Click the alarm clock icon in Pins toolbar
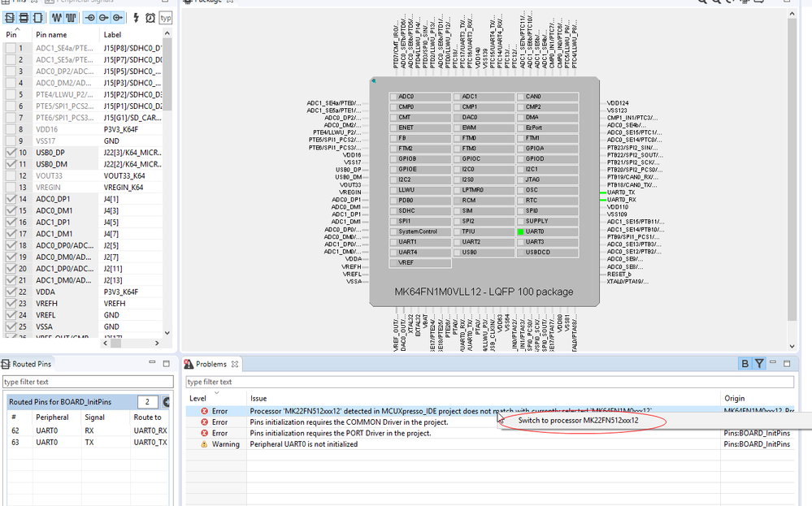Screen dimensions: 812x506 click(150, 18)
